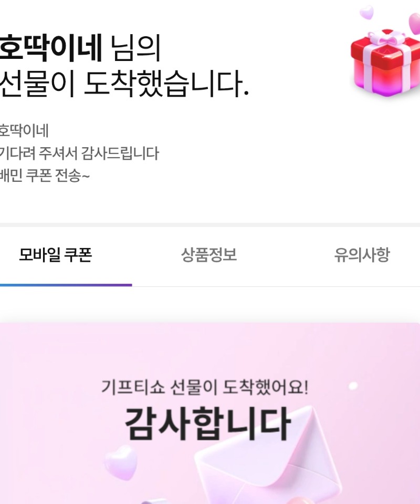
Task: Click the 기프티쇼 선물이 도착했어요! caption
Action: [x=205, y=387]
